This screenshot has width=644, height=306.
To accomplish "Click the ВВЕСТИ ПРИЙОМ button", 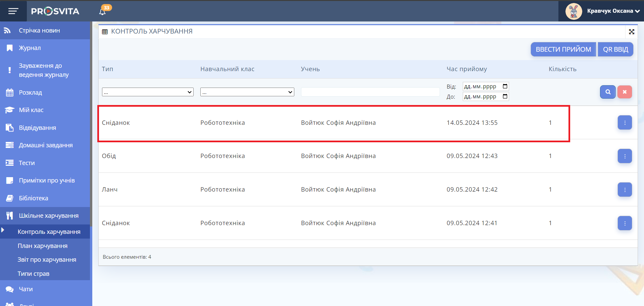I will (563, 49).
